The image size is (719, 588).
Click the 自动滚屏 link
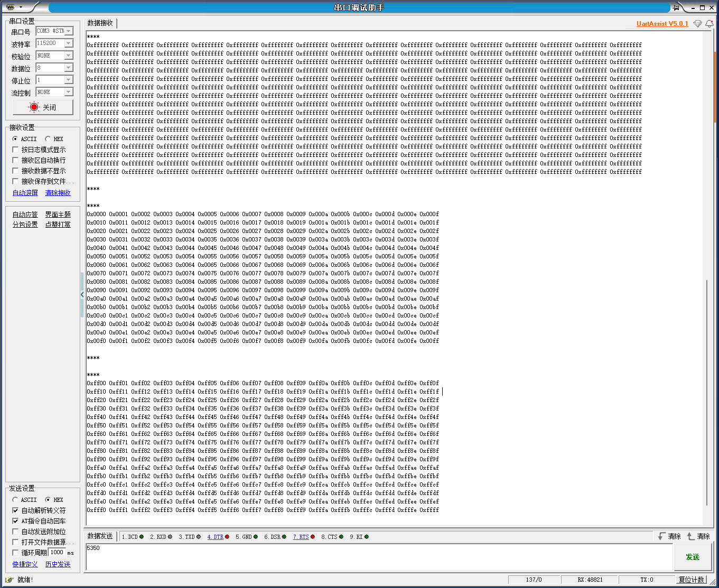(x=25, y=193)
